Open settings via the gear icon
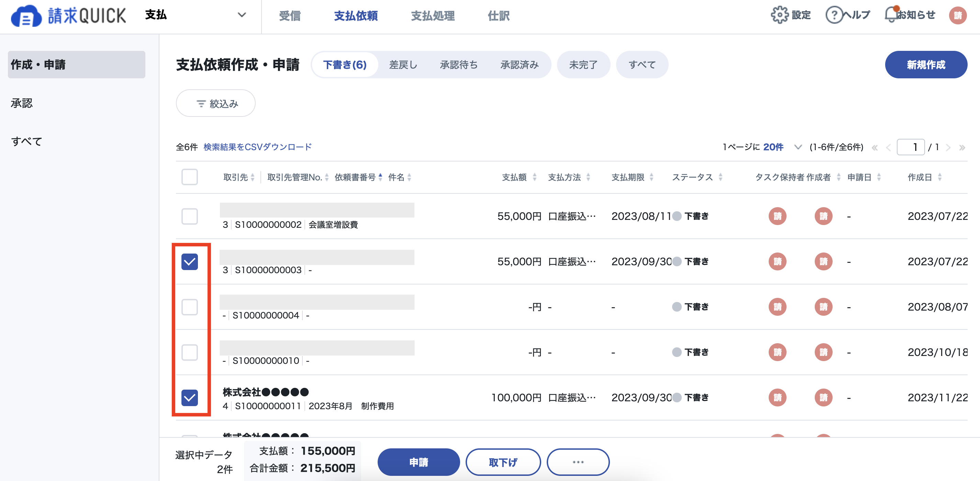Viewport: 980px width, 481px height. (780, 15)
